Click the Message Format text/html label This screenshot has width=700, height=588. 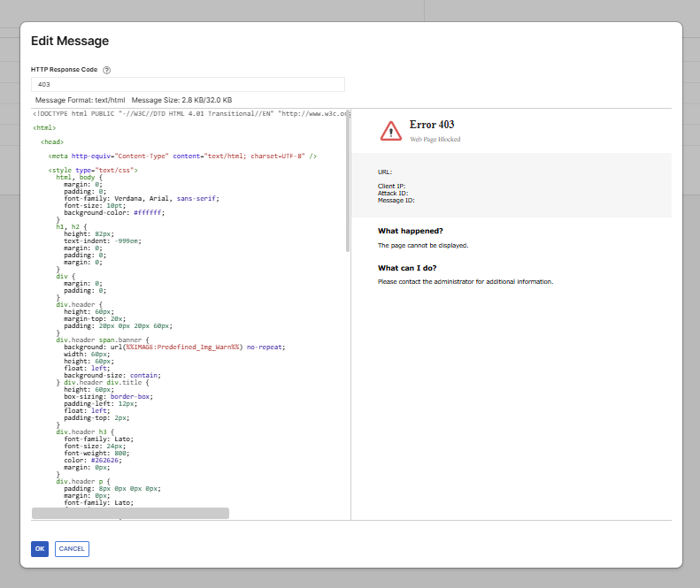coord(80,100)
